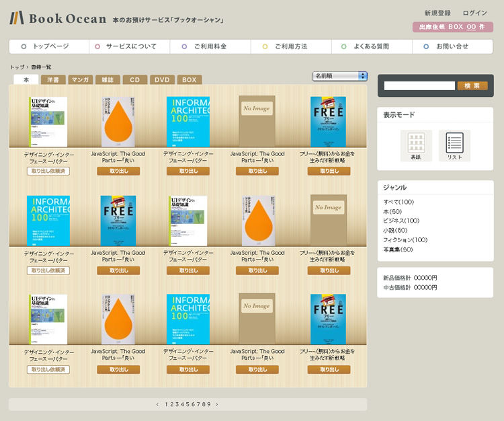Go to page 9 in pagination
This screenshot has width=504, height=421.
click(x=209, y=404)
